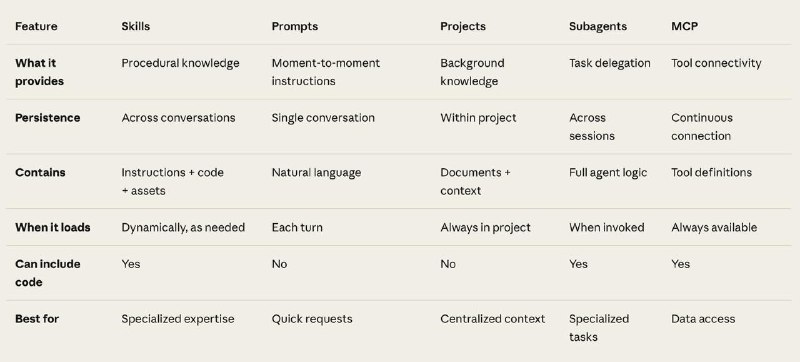Screen dimensions: 800x362
Task: Click the Persistence row label
Action: click(47, 118)
